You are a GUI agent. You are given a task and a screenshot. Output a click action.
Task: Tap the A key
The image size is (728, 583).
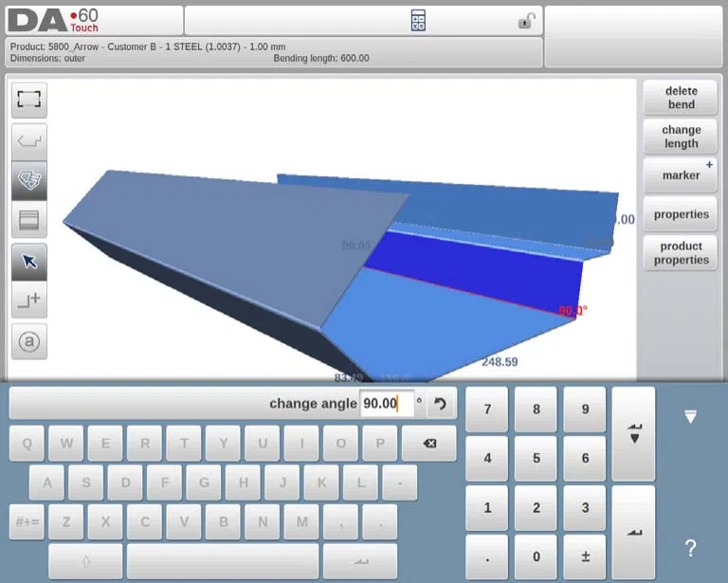[46, 483]
